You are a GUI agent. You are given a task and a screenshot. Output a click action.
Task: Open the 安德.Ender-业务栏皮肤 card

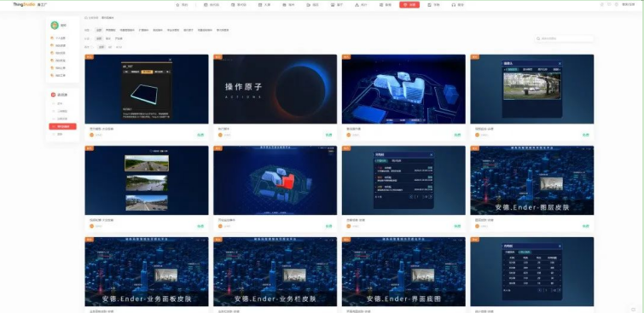tap(275, 271)
